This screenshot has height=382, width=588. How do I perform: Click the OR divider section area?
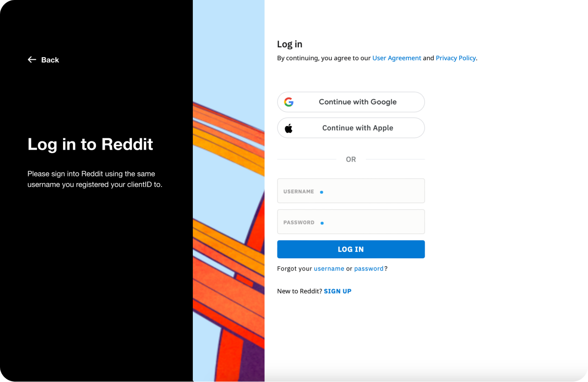coord(351,159)
